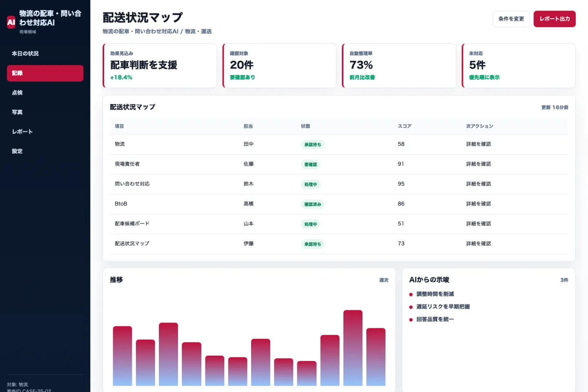588x392 pixels.
Task: Click the 更新 16分前 timestamp
Action: (x=555, y=107)
